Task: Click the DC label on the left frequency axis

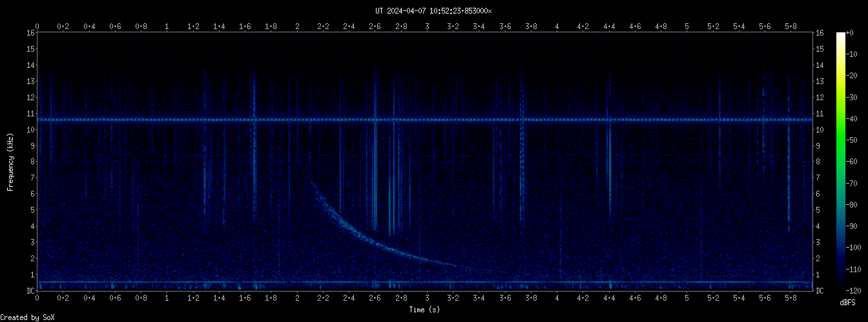Action: 30,291
